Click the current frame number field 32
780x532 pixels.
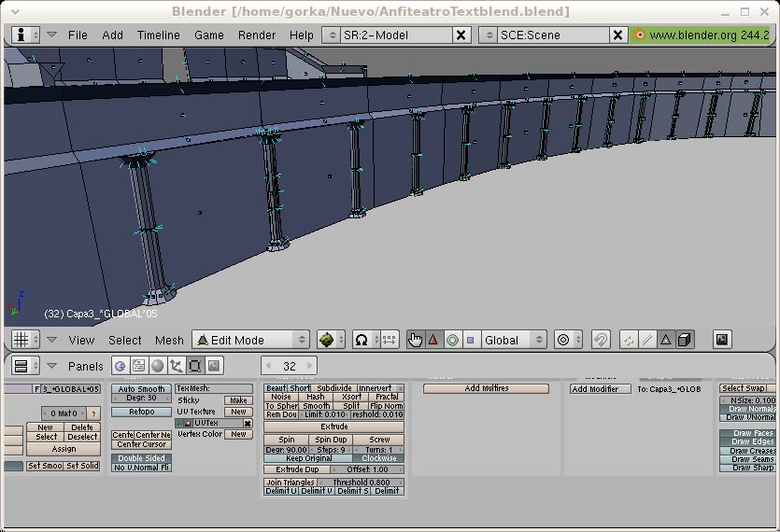click(289, 366)
